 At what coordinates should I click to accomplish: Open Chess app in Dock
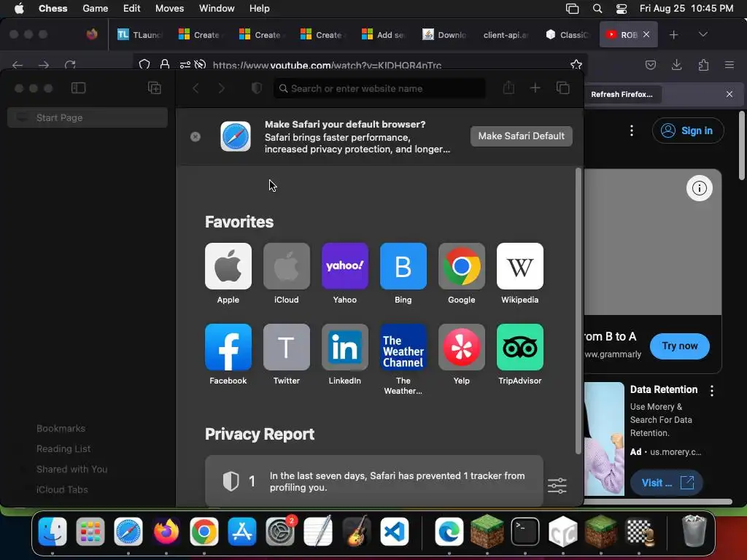pos(639,532)
